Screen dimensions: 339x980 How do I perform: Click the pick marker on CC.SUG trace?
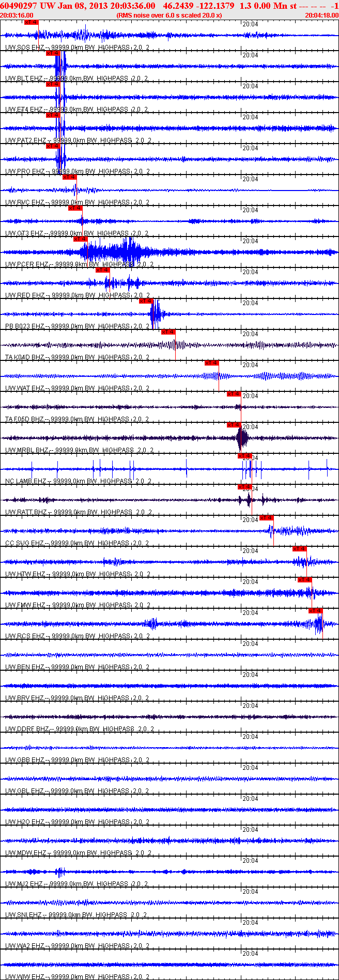(x=266, y=518)
